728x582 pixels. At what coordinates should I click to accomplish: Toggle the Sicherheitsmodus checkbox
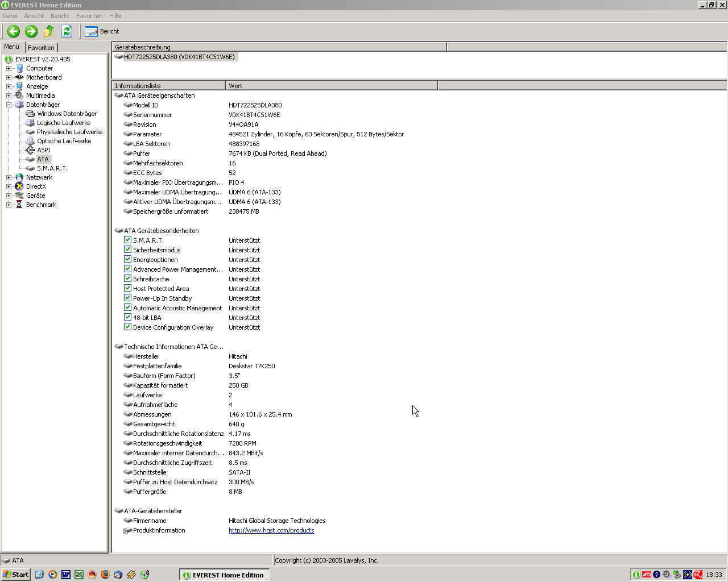click(127, 250)
